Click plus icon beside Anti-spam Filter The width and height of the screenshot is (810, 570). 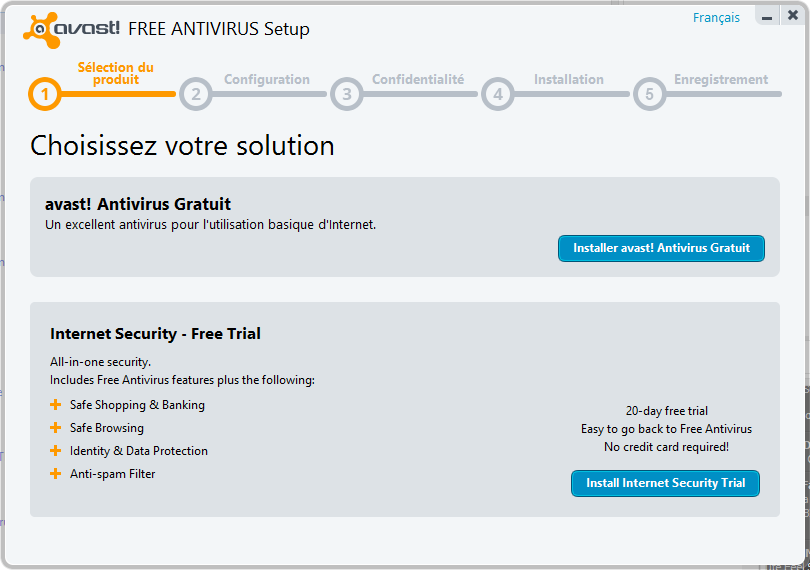[56, 474]
